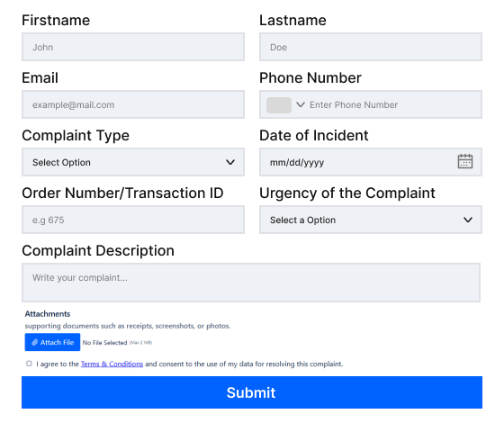Check the Terms & Conditions agreement checkbox

click(x=29, y=364)
